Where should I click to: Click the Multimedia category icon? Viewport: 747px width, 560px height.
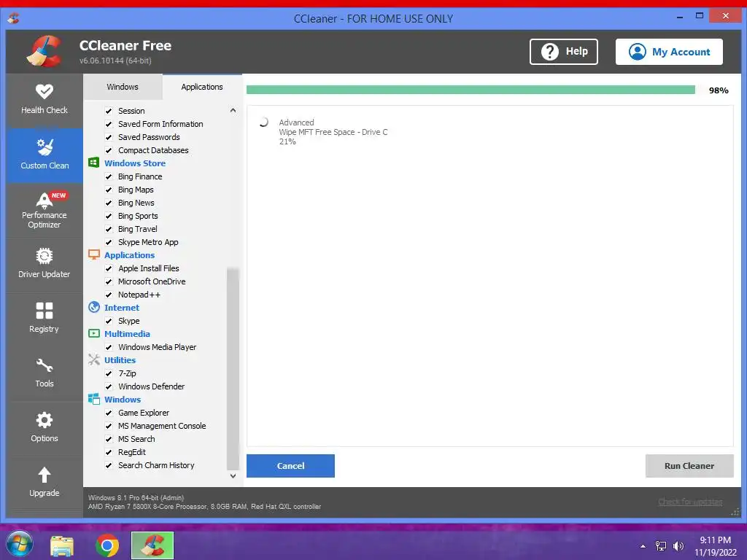94,334
